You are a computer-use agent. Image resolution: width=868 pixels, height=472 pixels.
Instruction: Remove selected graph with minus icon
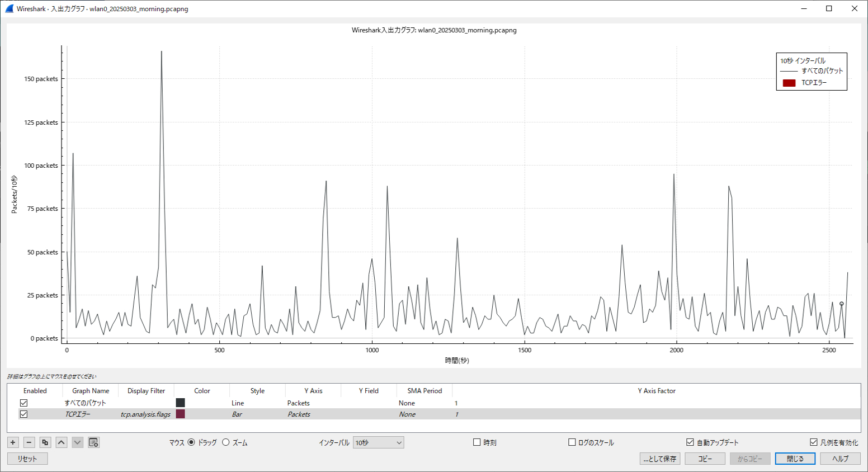(29, 442)
